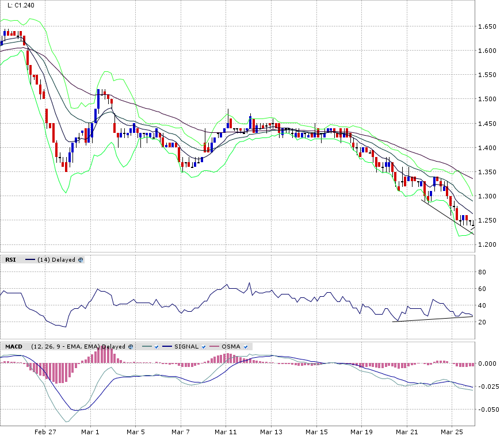Image resolution: width=504 pixels, height=440 pixels.
Task: Toggle the MACD line visibility checkbox
Action: [156, 347]
